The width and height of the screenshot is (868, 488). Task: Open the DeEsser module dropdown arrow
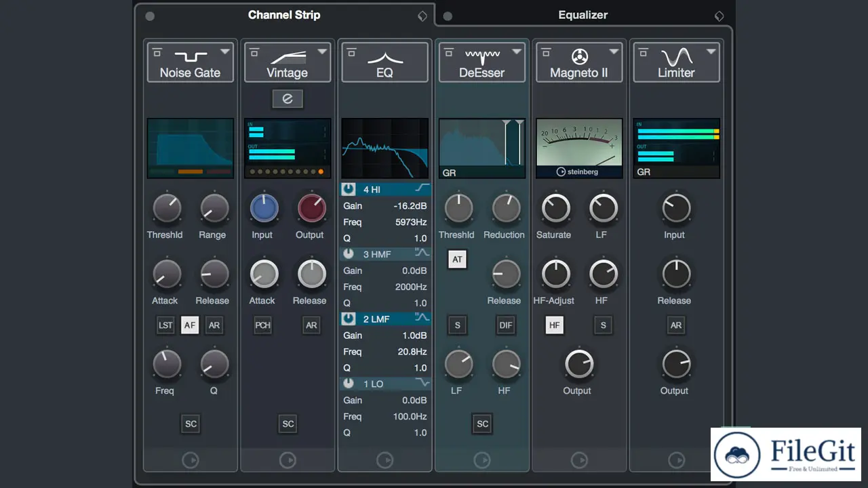[517, 52]
